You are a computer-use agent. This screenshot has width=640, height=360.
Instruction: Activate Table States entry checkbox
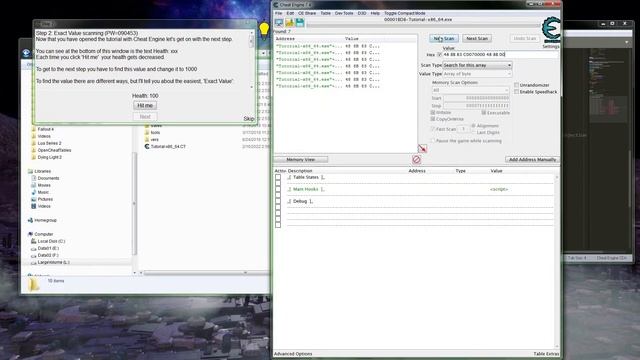[x=278, y=178]
